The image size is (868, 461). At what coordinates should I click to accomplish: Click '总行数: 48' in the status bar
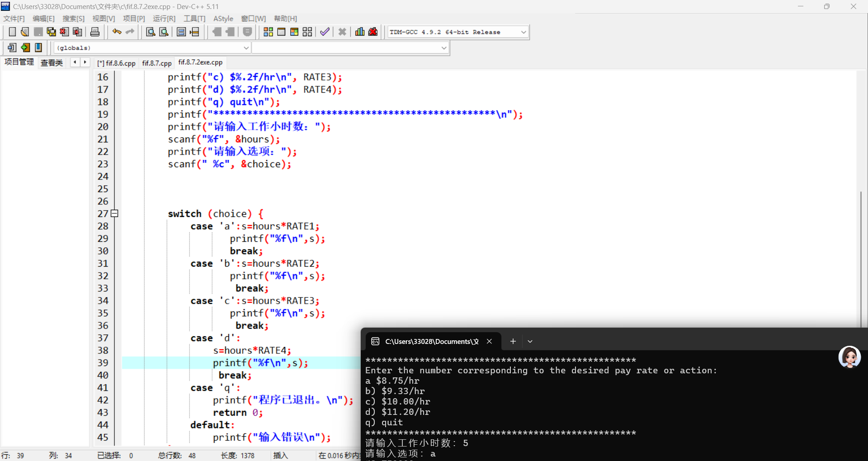coord(177,456)
